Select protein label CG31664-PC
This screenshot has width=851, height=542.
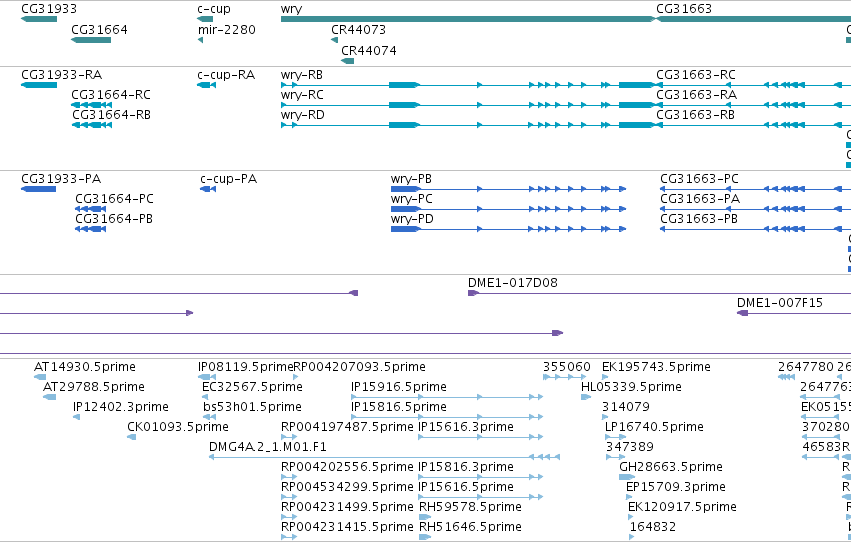[x=115, y=199]
